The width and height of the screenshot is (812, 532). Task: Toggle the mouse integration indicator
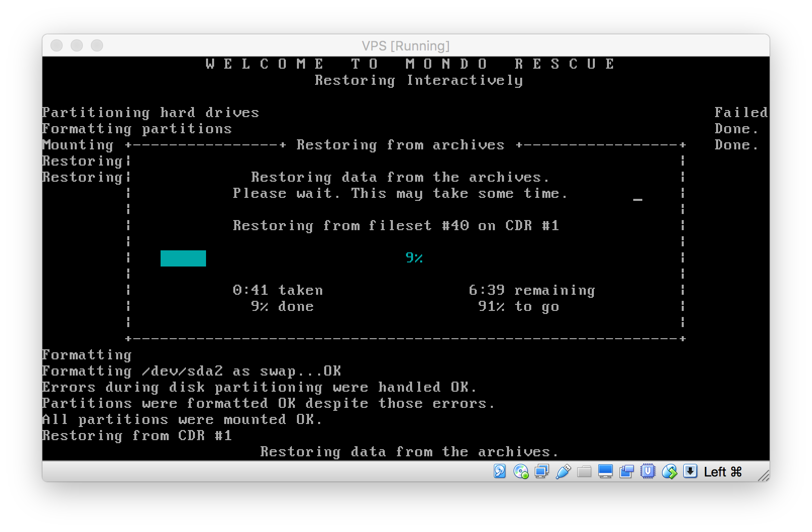[x=669, y=471]
